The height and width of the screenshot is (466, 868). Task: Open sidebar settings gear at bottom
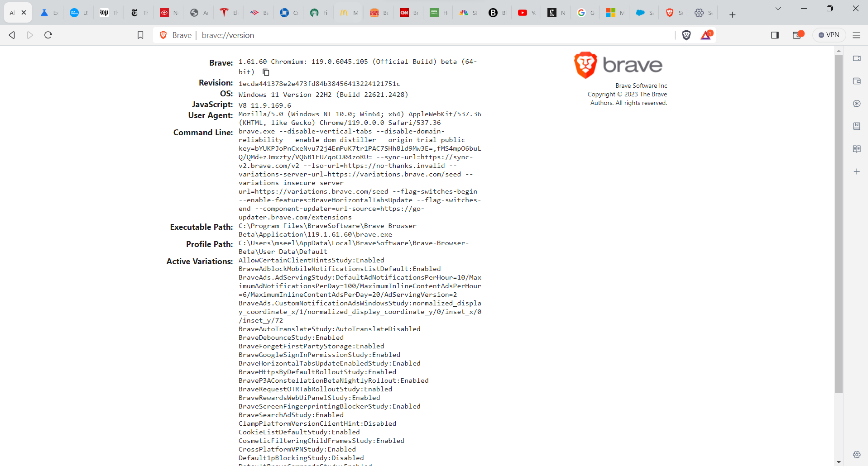click(x=857, y=455)
